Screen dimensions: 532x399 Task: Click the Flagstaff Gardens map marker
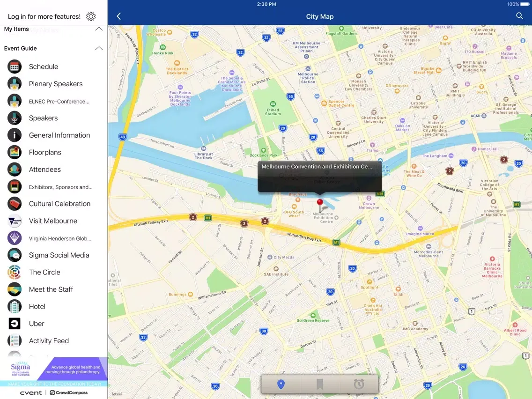pos(341,29)
